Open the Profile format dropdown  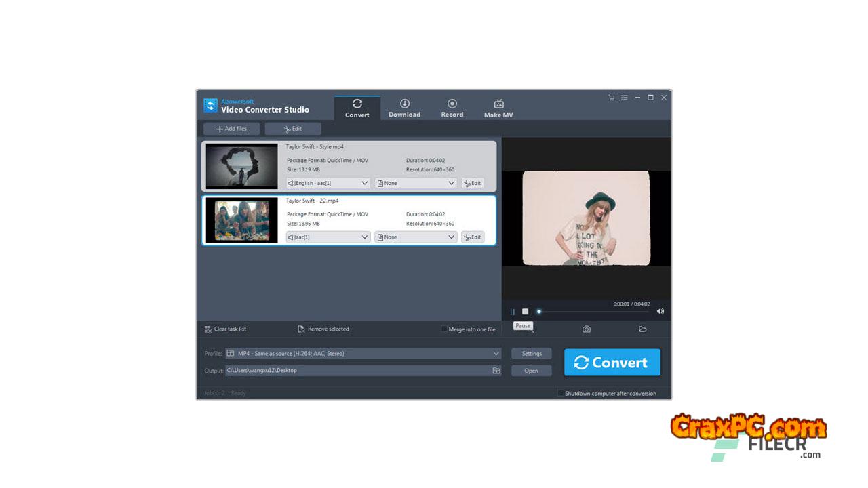click(363, 354)
